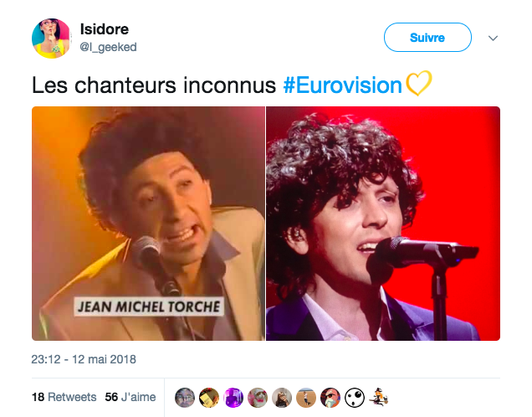Open the left Jean Michel Torche photo
This screenshot has height=417, width=532.
coord(148,224)
